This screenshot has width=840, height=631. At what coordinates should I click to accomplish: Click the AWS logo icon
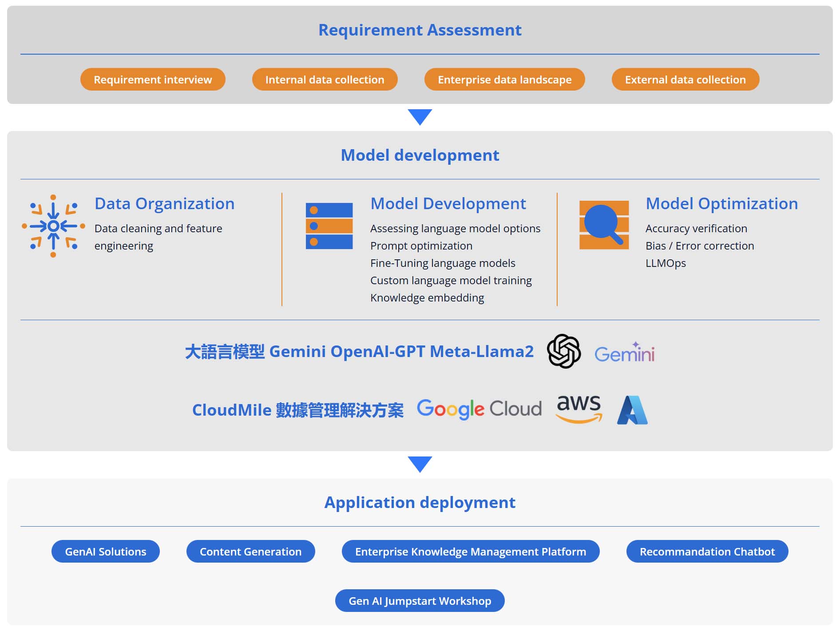(578, 408)
